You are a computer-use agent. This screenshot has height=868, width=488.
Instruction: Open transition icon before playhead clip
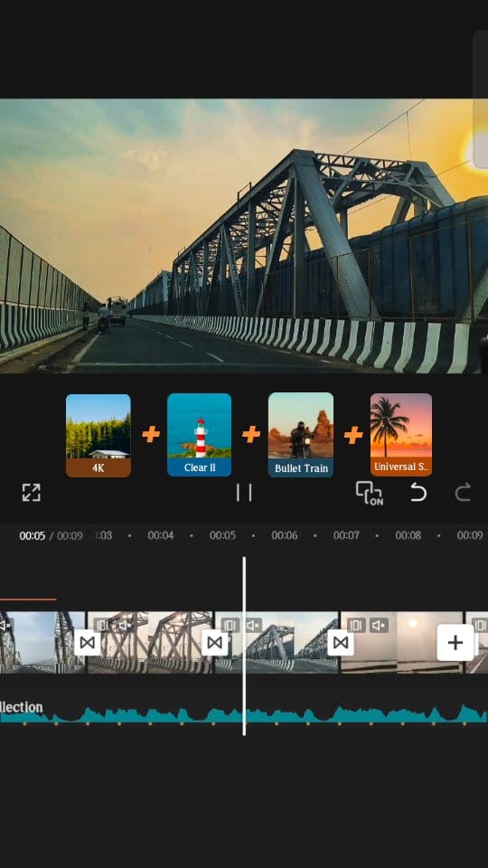[x=215, y=643]
